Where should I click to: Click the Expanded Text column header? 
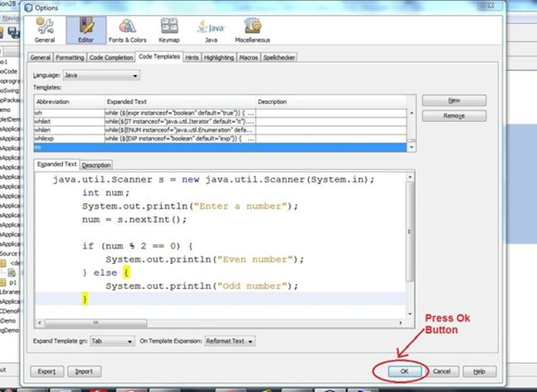[x=180, y=102]
